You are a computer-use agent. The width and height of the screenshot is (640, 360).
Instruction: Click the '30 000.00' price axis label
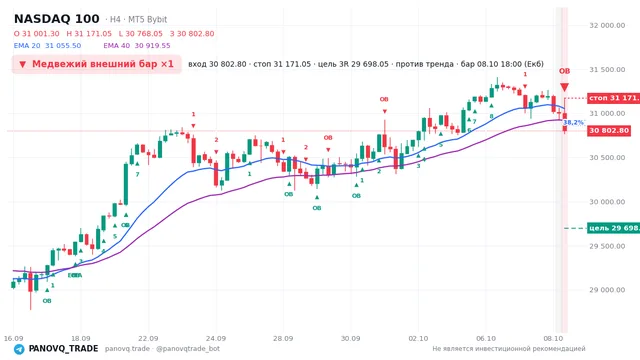tap(607, 202)
